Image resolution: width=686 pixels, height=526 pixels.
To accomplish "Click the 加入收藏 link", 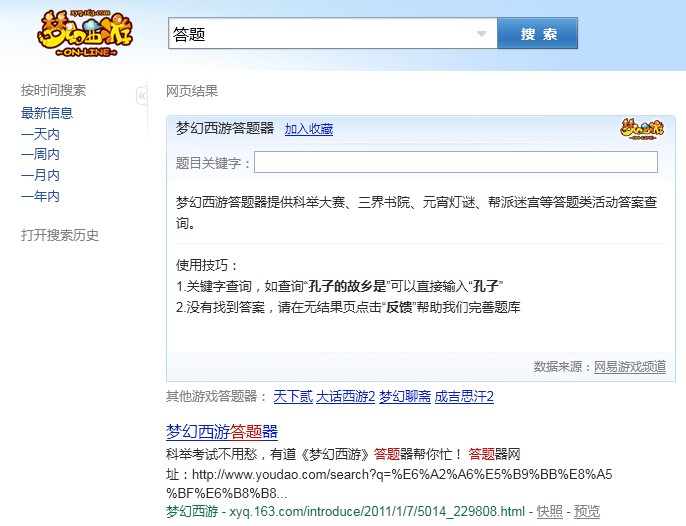I will click(x=309, y=129).
